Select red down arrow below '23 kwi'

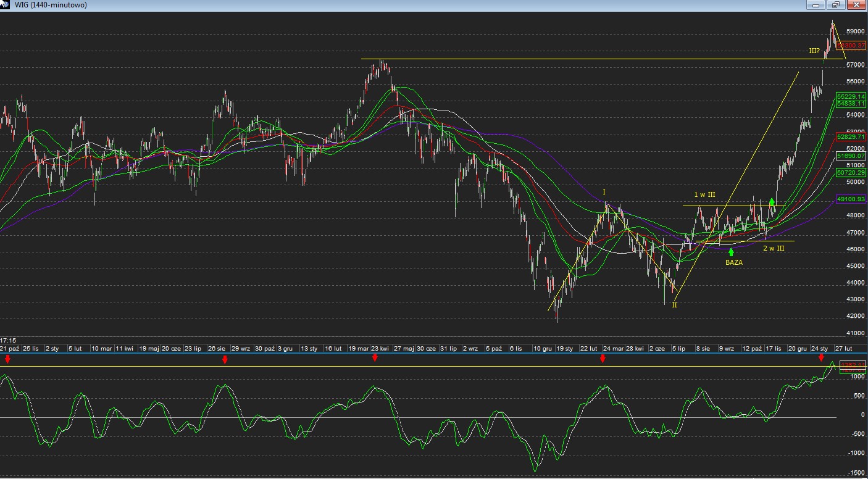[x=374, y=358]
